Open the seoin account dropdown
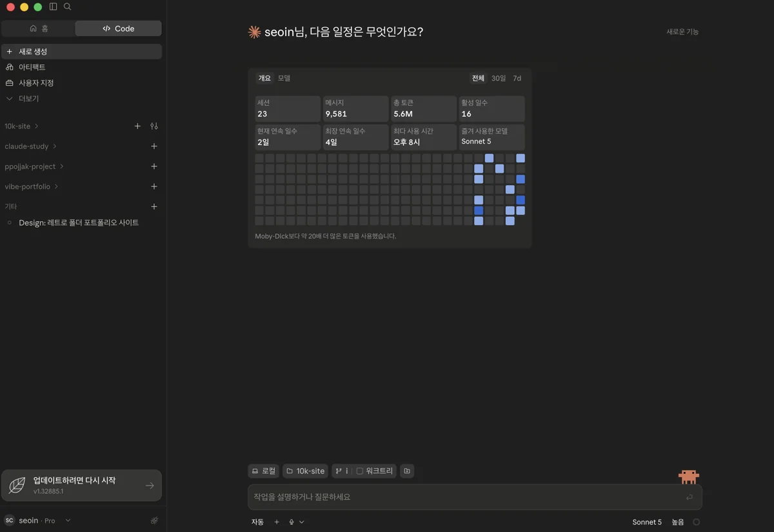The image size is (774, 532). [x=37, y=520]
